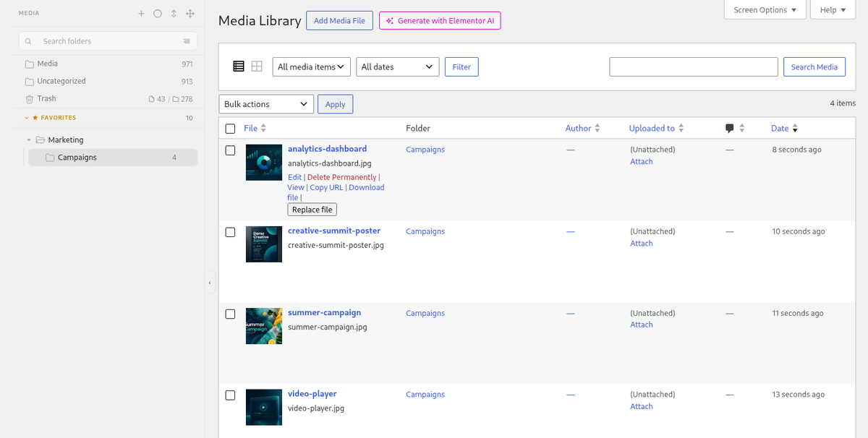
Task: Click the four-way move arrows icon in the Media panel header
Action: [x=190, y=14]
